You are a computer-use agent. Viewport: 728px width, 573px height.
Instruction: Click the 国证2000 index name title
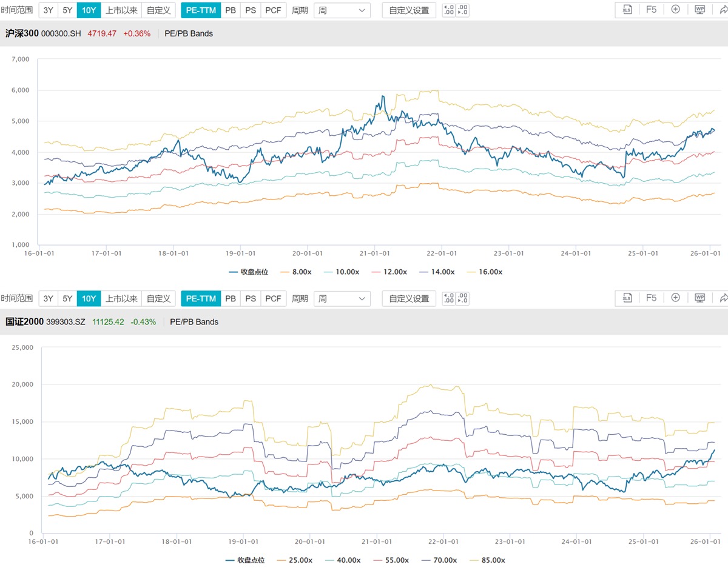(x=24, y=322)
